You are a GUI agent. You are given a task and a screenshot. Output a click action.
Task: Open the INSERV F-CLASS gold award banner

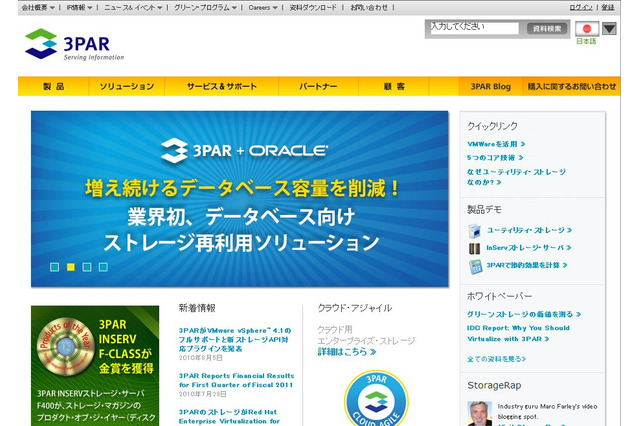(x=95, y=366)
